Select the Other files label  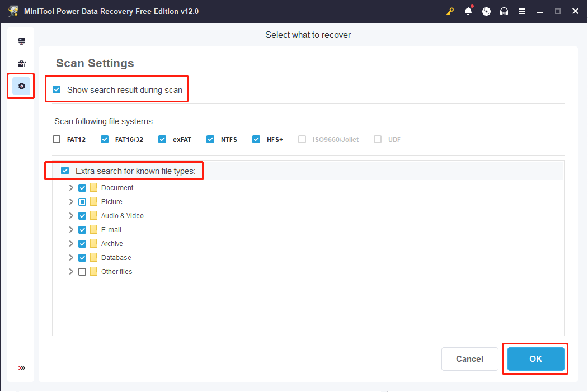pos(116,272)
